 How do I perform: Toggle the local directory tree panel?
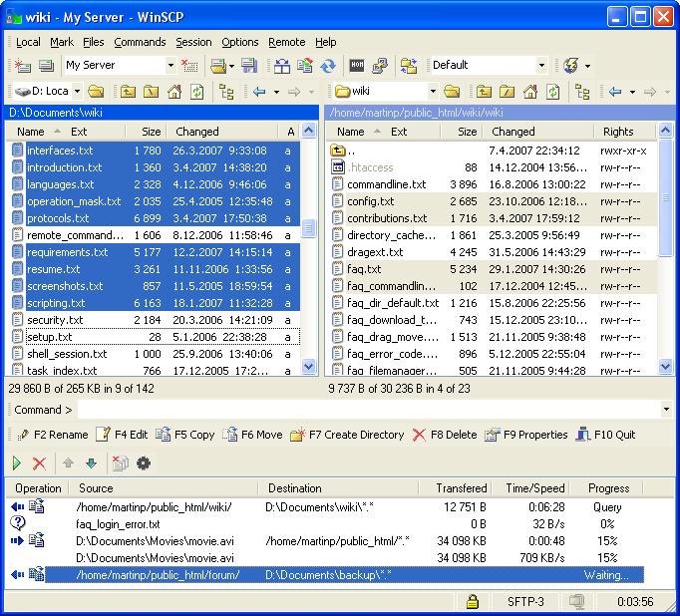point(226,92)
